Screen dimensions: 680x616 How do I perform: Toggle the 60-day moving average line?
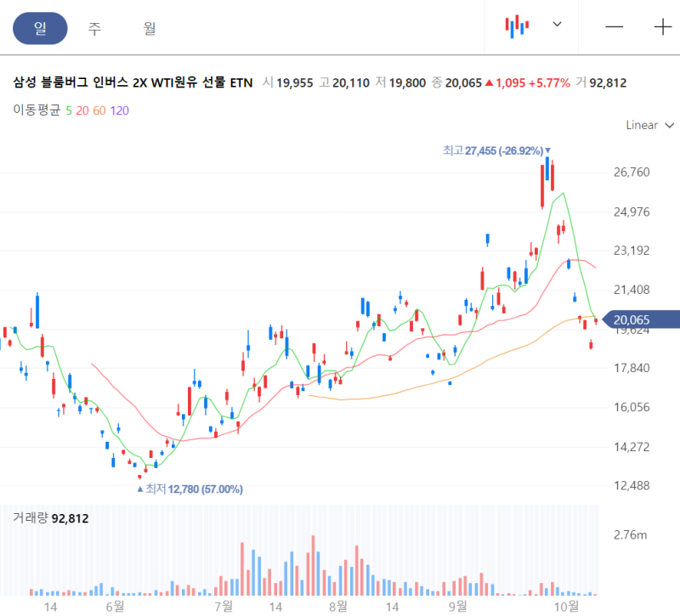[101, 109]
